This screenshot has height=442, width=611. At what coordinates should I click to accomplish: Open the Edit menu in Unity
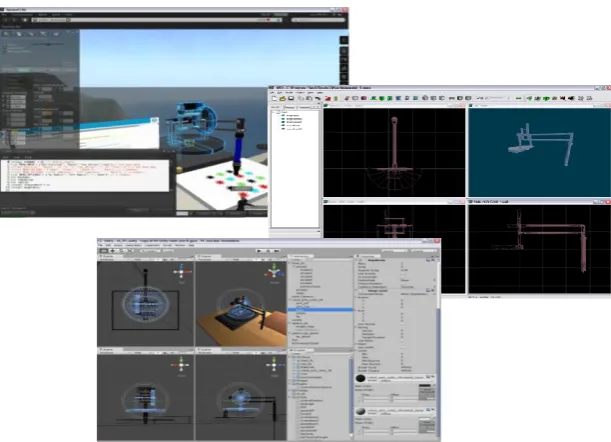click(108, 245)
